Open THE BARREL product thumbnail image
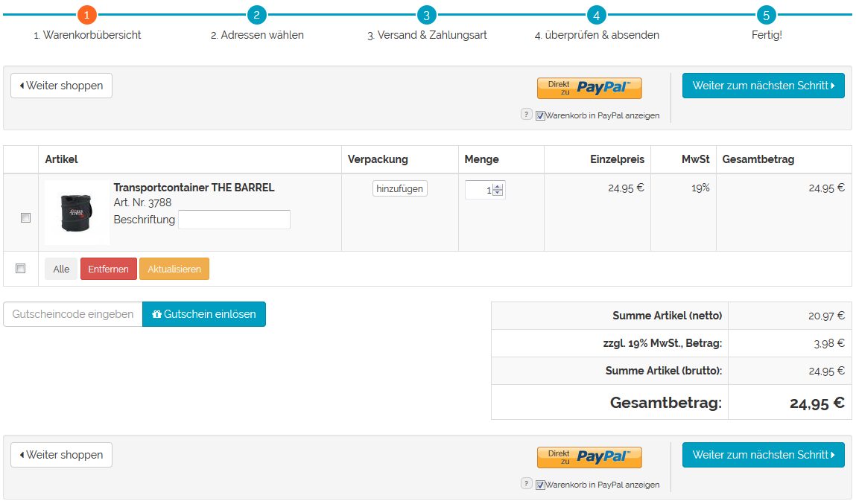The height and width of the screenshot is (504, 856). point(77,213)
